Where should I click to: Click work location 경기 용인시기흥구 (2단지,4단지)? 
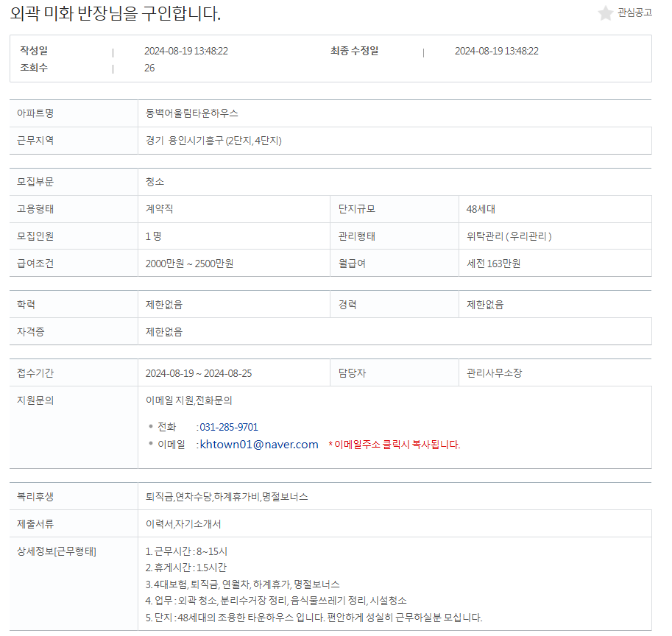tap(213, 141)
